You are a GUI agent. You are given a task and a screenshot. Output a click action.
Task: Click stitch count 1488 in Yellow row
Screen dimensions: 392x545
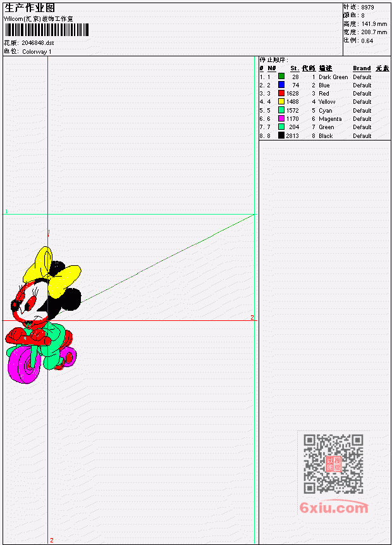pyautogui.click(x=292, y=102)
